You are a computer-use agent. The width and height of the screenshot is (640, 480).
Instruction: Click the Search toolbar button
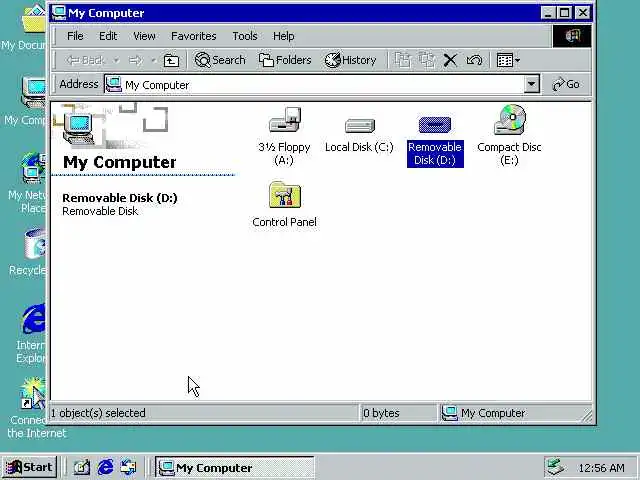click(x=220, y=60)
